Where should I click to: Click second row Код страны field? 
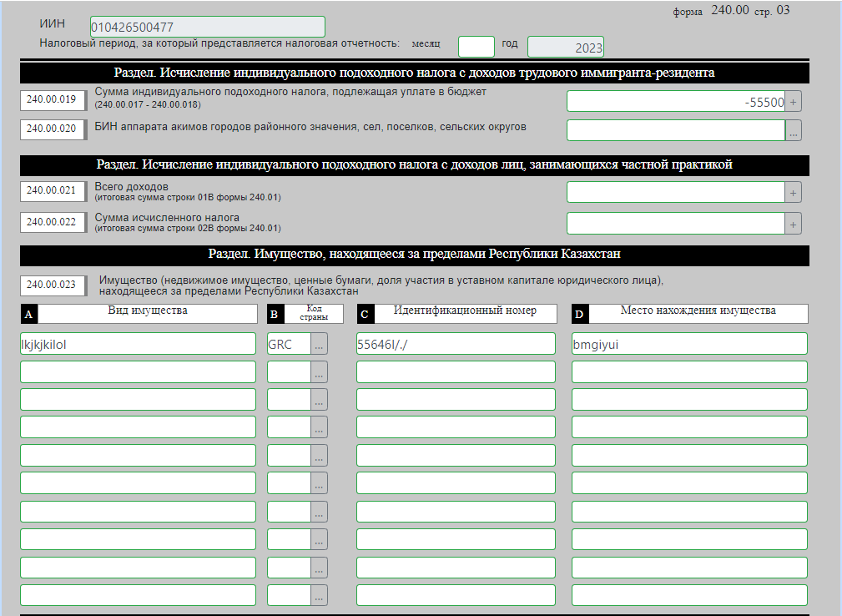pyautogui.click(x=289, y=372)
